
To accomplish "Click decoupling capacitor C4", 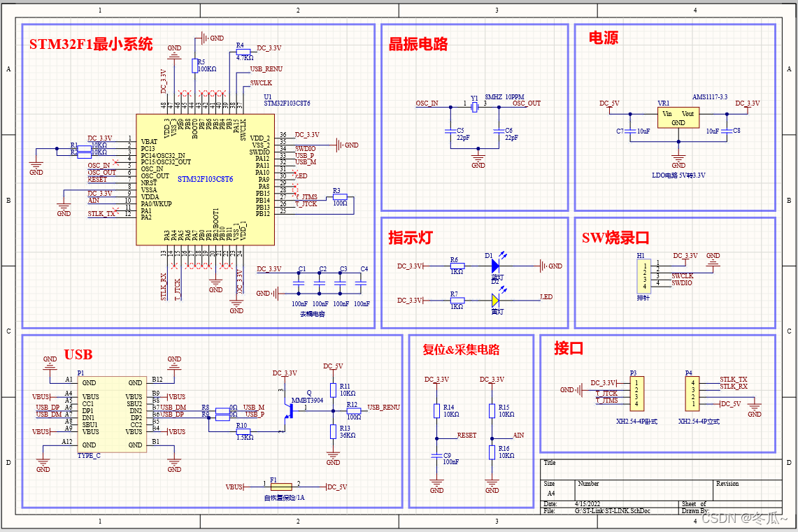I will pyautogui.click(x=361, y=283).
